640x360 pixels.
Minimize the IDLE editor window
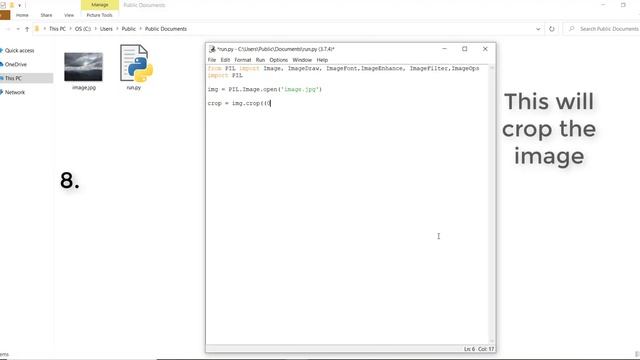444,49
